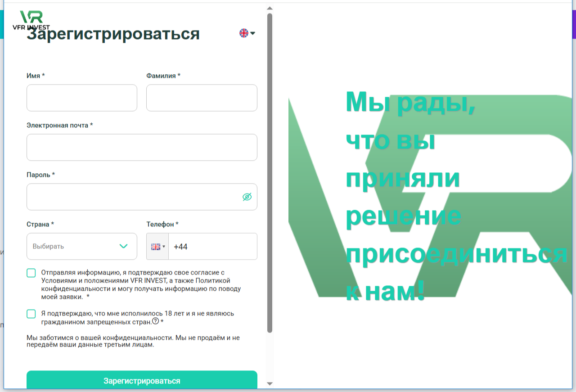Click the Электронная почта field

tap(142, 147)
